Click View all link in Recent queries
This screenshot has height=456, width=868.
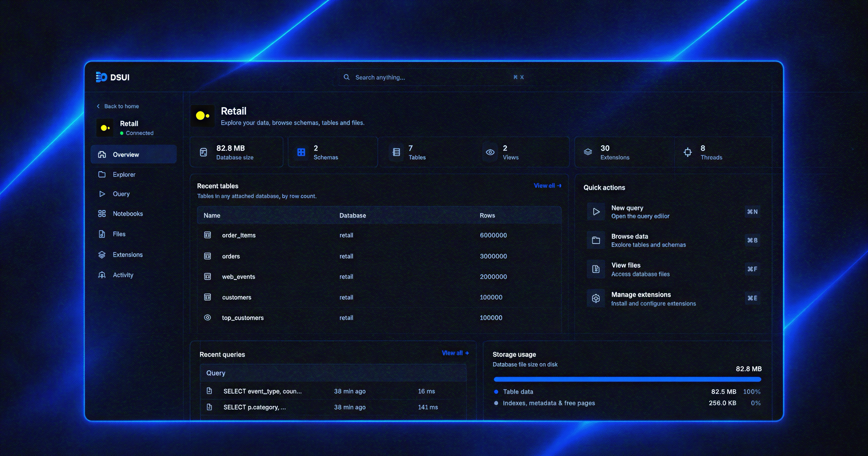[455, 353]
